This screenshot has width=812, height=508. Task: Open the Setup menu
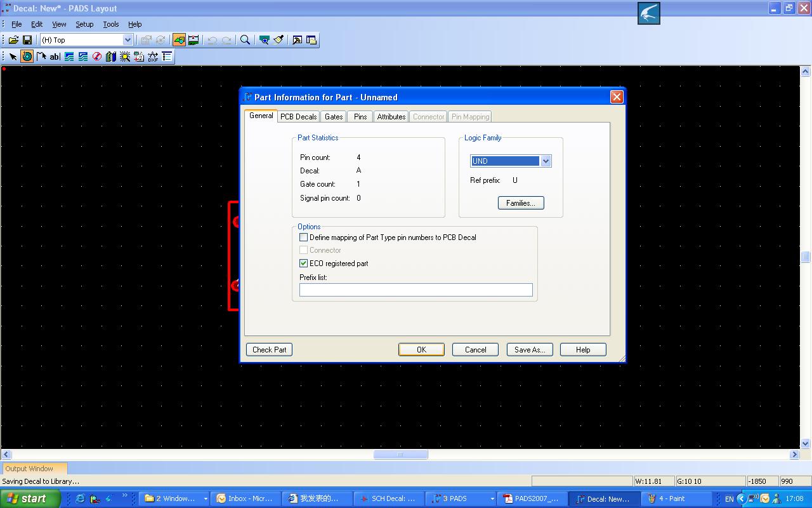[x=84, y=24]
